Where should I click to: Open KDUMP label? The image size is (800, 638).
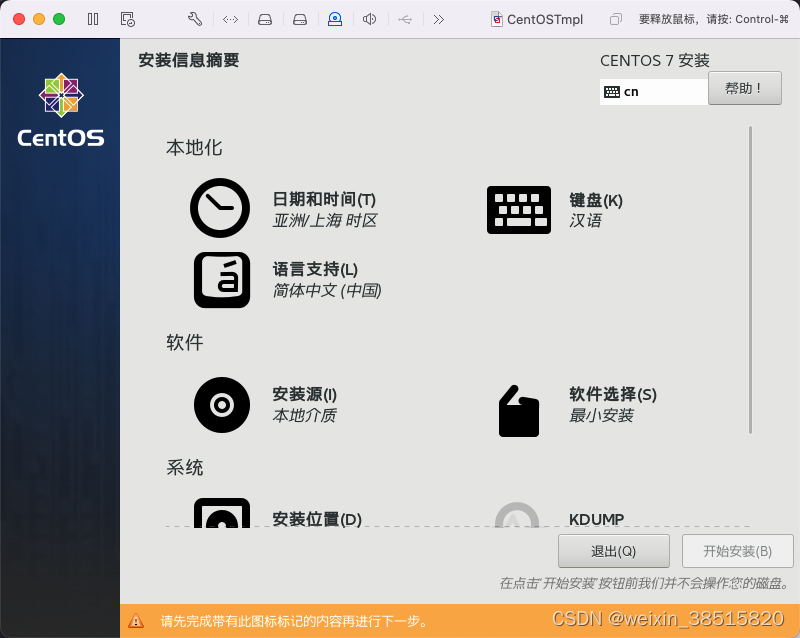point(596,520)
